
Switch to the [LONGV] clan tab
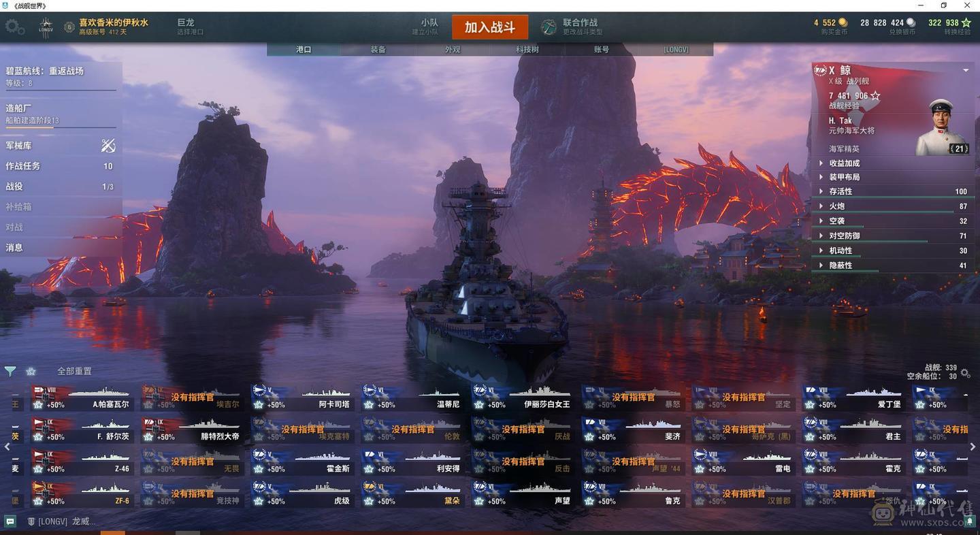pos(676,50)
